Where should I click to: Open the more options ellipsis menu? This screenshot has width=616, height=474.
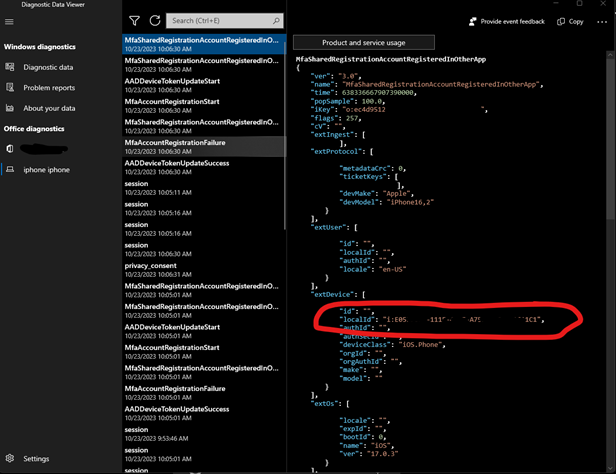[x=602, y=22]
